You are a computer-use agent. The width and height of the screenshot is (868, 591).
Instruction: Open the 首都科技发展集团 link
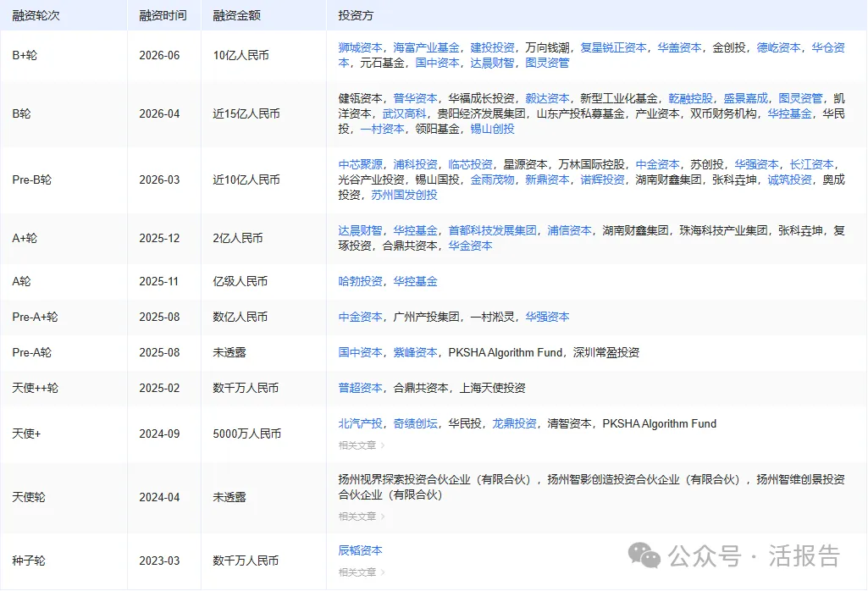[492, 230]
